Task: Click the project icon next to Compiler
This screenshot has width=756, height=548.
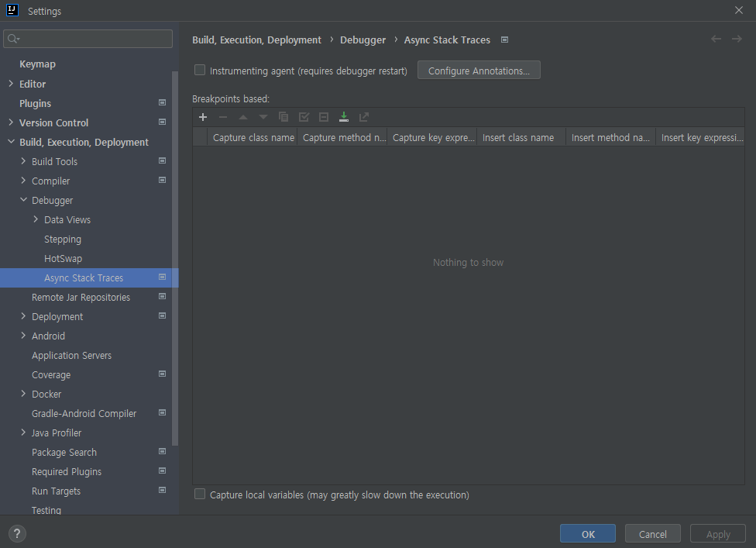Action: click(x=163, y=180)
